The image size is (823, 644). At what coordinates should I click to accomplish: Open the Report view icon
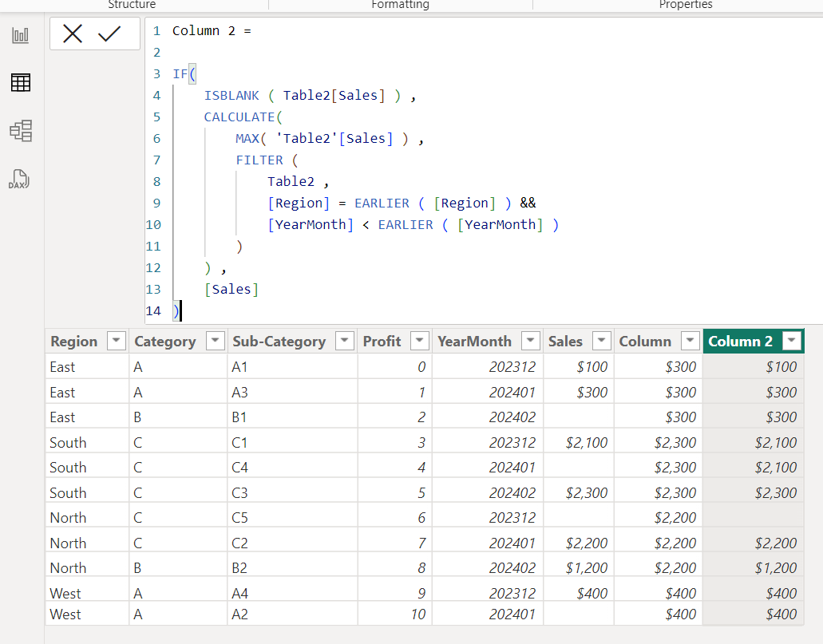21,36
